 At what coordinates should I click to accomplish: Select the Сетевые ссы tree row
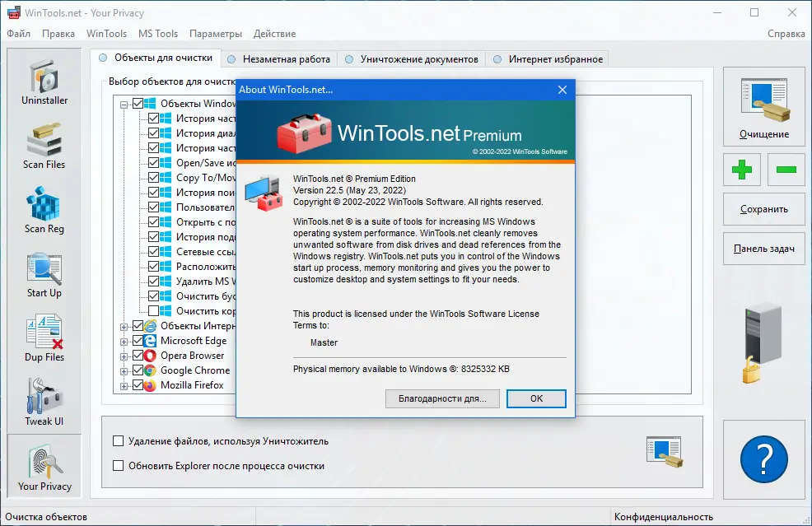point(206,252)
